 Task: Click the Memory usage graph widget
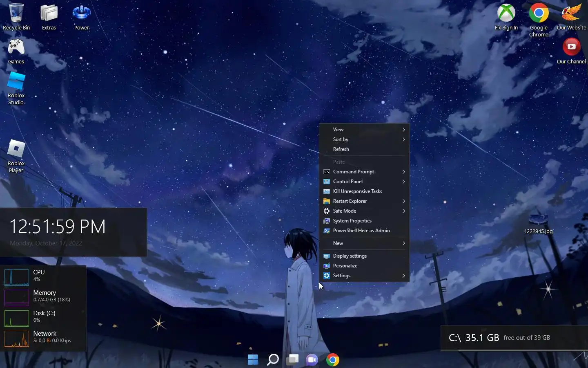point(17,298)
